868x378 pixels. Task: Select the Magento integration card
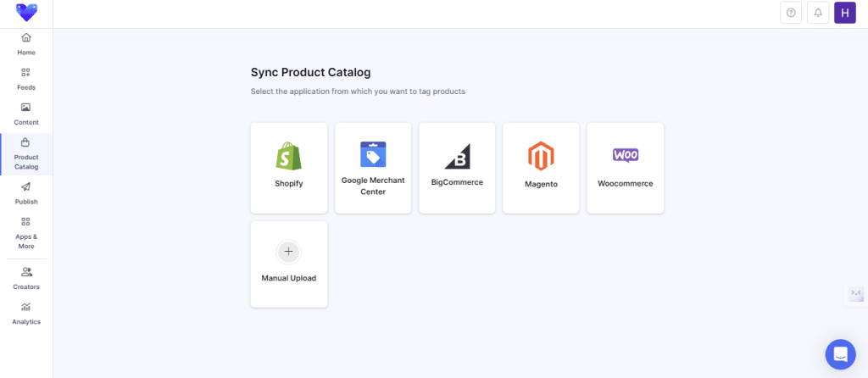click(x=541, y=168)
